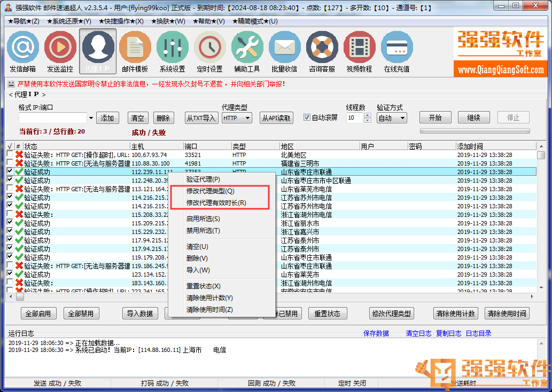
Task: Untick the checkbox for row 115.209.215
Action: [x=10, y=222]
